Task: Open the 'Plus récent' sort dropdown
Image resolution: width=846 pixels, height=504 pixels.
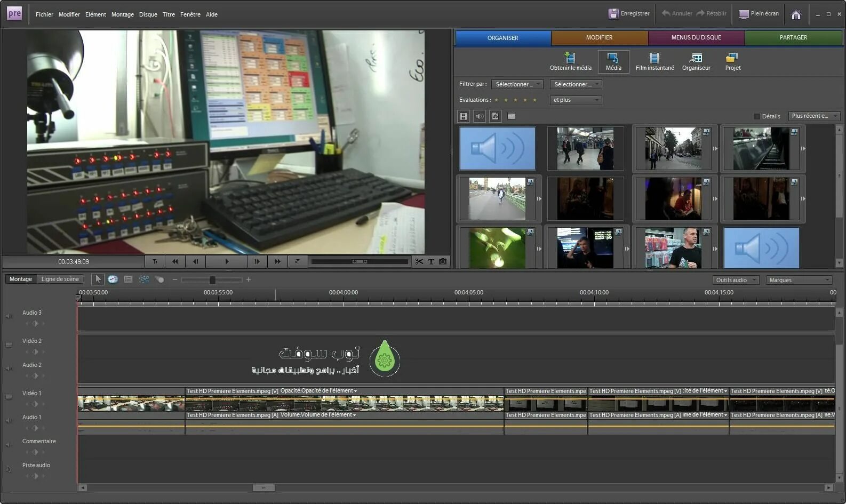Action: coord(815,116)
